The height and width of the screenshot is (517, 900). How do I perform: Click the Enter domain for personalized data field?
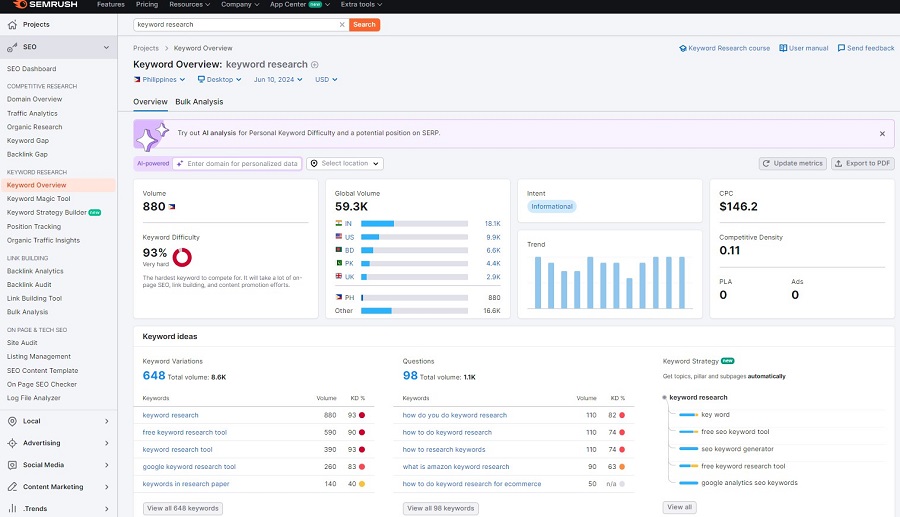click(237, 164)
